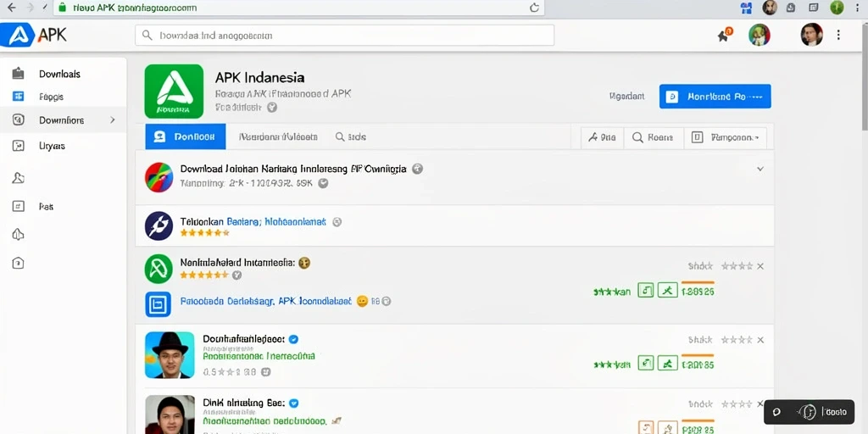Image resolution: width=868 pixels, height=434 pixels.
Task: Click the search field in the page header
Action: tap(344, 35)
